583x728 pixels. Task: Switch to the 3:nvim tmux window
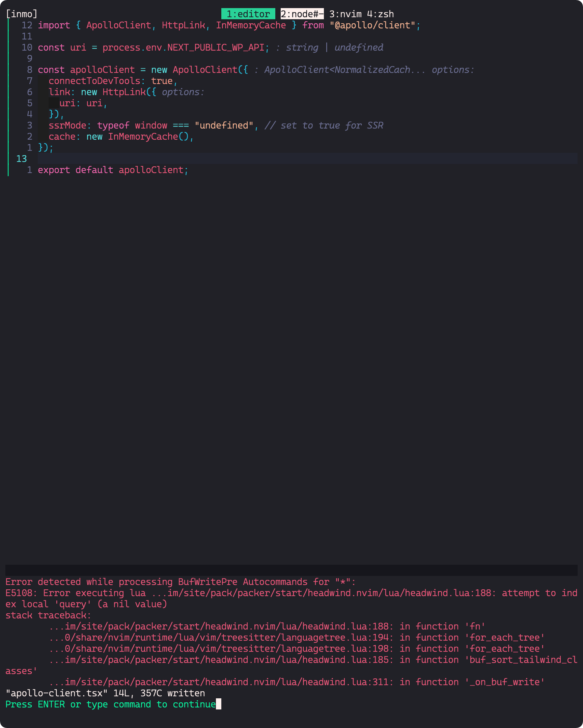pyautogui.click(x=345, y=14)
